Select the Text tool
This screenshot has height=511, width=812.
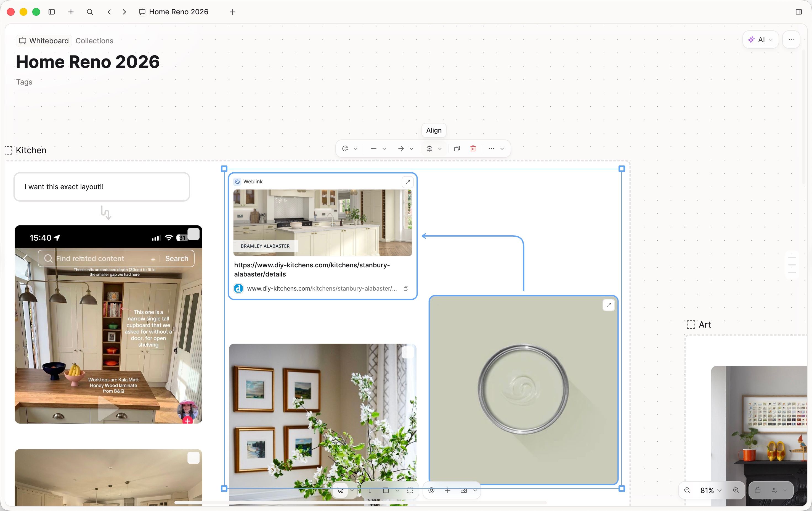[370, 490]
